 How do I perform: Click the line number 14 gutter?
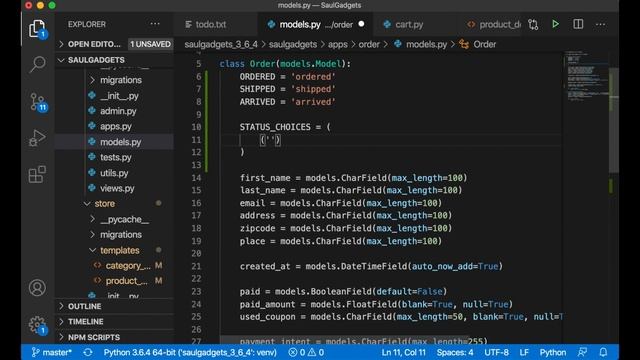tap(196, 178)
